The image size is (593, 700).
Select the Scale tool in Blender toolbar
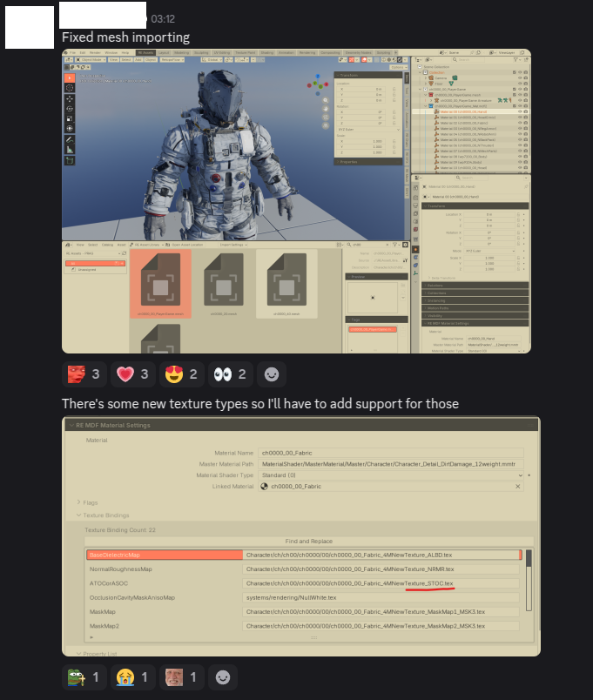pyautogui.click(x=70, y=118)
